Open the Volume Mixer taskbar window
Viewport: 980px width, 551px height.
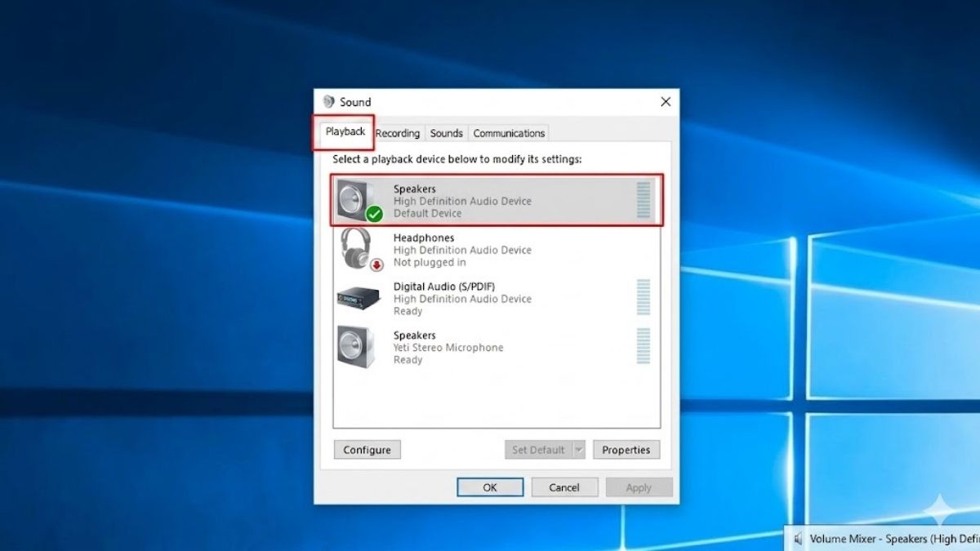pyautogui.click(x=882, y=539)
